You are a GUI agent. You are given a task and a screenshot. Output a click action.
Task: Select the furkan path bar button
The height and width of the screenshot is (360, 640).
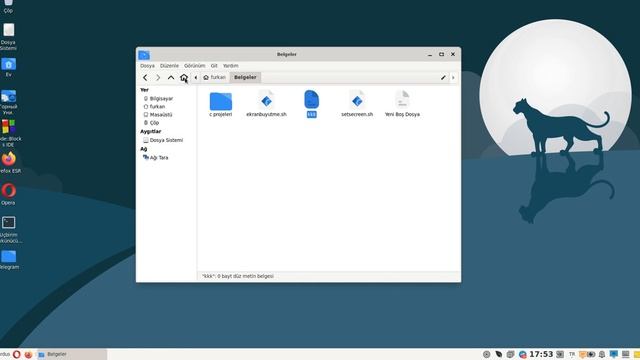click(214, 78)
